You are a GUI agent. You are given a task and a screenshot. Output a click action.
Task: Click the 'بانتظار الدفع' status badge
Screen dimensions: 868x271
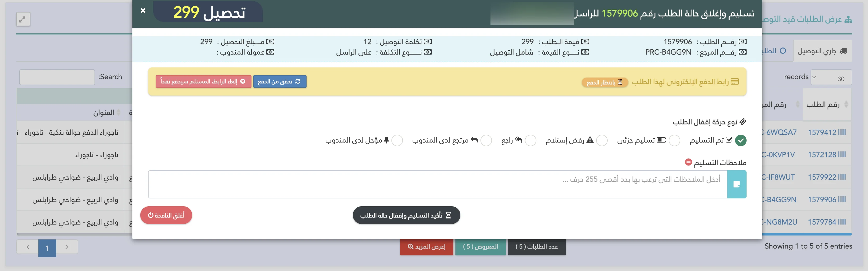tap(605, 83)
